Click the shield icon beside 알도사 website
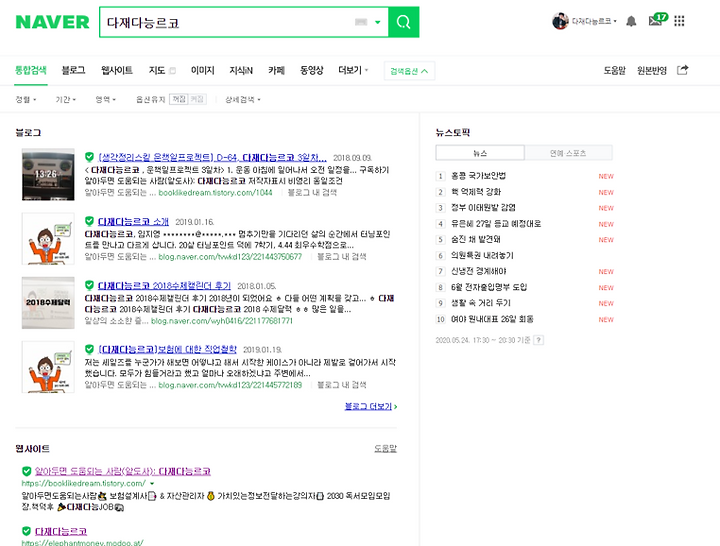 27,471
